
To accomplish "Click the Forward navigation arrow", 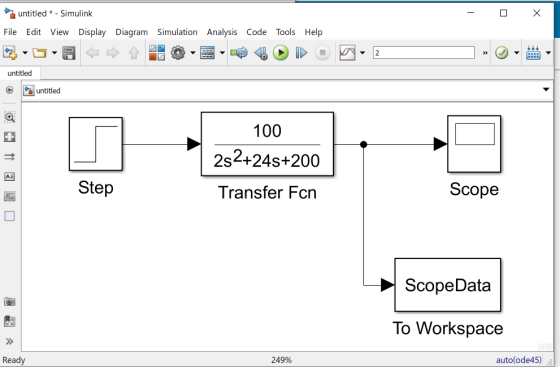I will click(x=113, y=53).
